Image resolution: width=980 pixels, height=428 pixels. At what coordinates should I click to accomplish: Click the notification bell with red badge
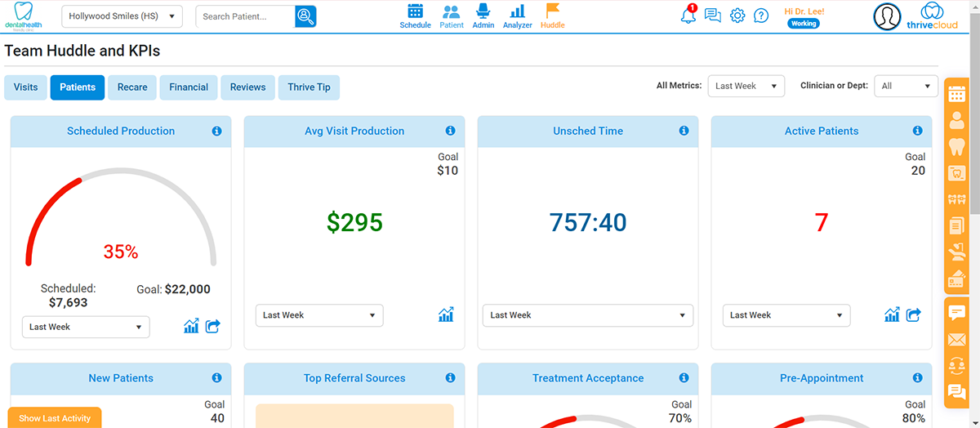(x=688, y=16)
